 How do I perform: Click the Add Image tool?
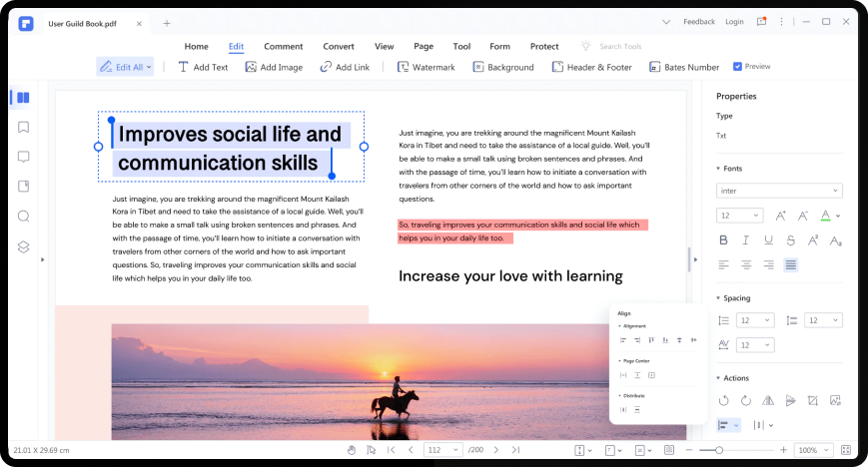274,67
